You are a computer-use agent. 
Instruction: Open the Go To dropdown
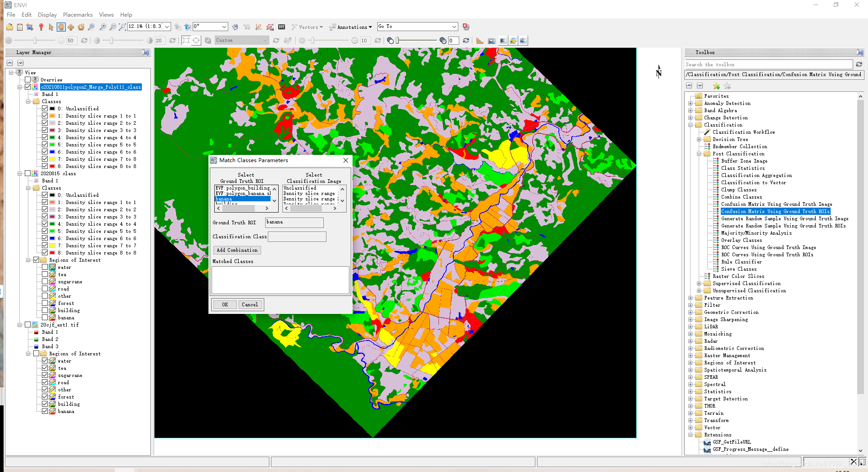(x=454, y=27)
